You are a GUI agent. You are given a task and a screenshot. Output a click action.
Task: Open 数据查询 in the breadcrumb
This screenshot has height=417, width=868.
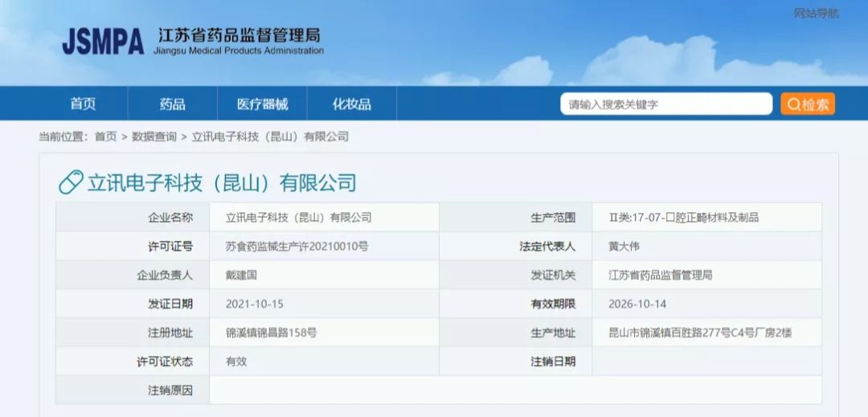point(154,137)
